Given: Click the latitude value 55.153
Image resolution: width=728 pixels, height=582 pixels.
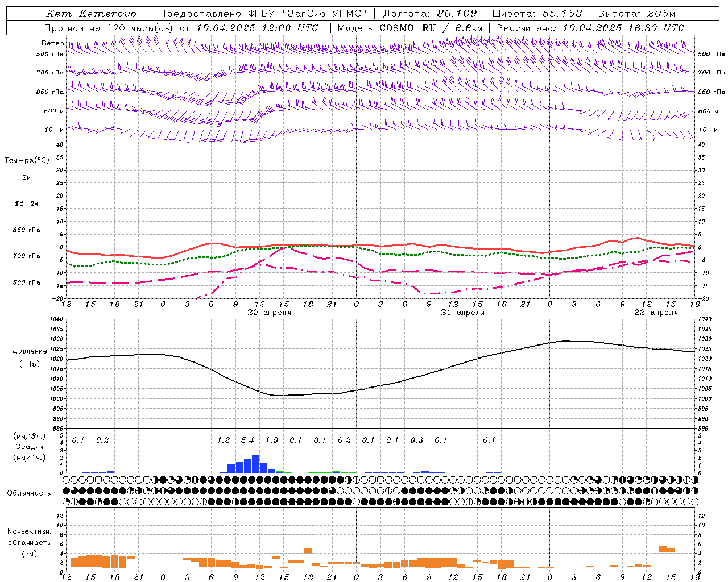Looking at the screenshot, I should tap(562, 14).
